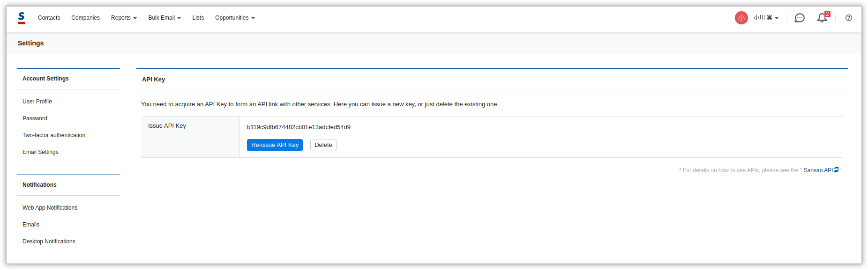868x270 pixels.
Task: Go to the Contacts page
Action: coord(49,18)
